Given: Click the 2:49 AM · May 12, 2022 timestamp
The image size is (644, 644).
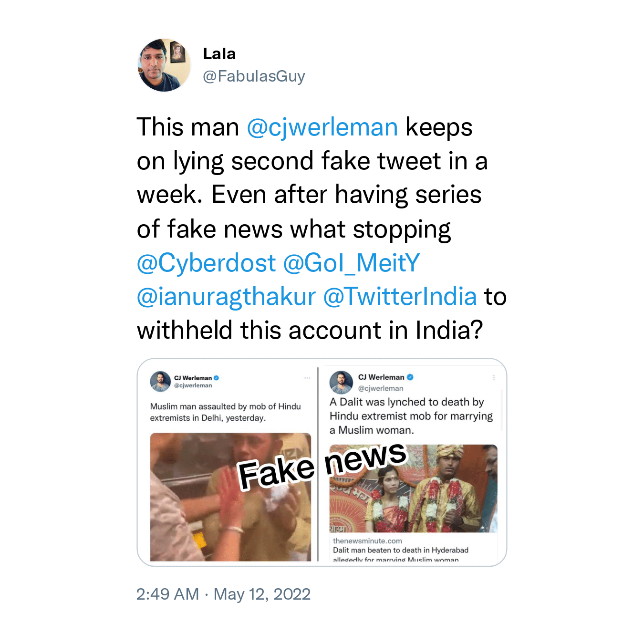Looking at the screenshot, I should coord(223,594).
